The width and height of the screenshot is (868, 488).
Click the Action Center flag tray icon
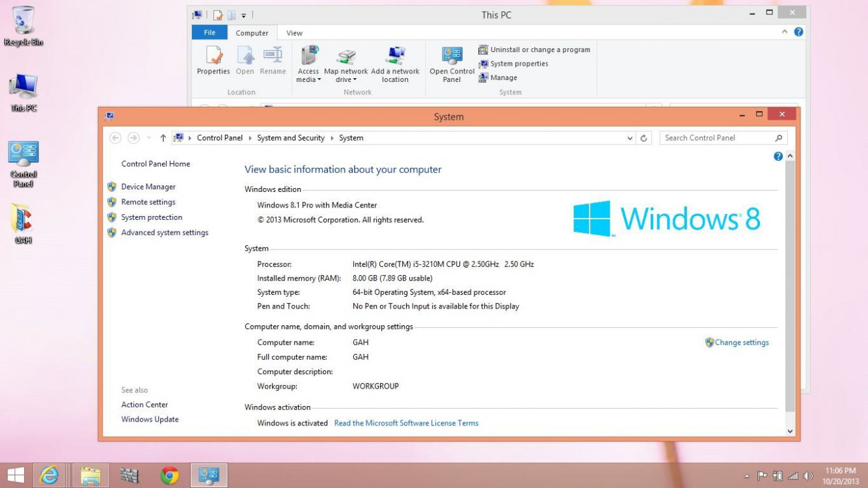pos(762,476)
